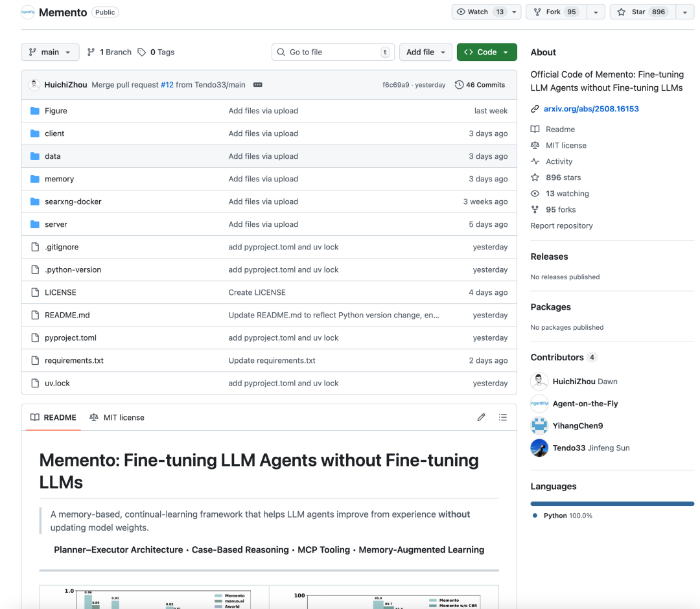Click the server folder icon
This screenshot has height=609, width=700.
tap(35, 224)
